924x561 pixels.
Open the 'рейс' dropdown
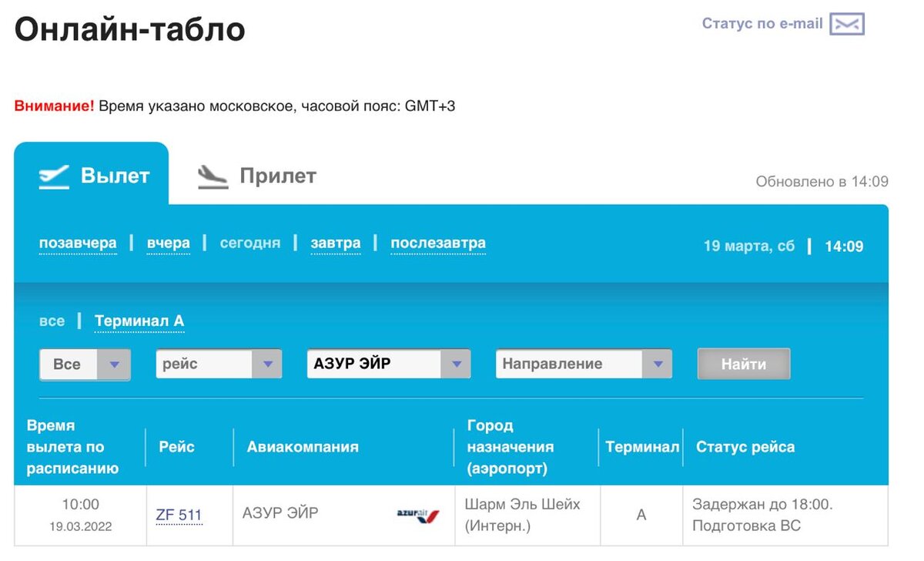click(219, 364)
